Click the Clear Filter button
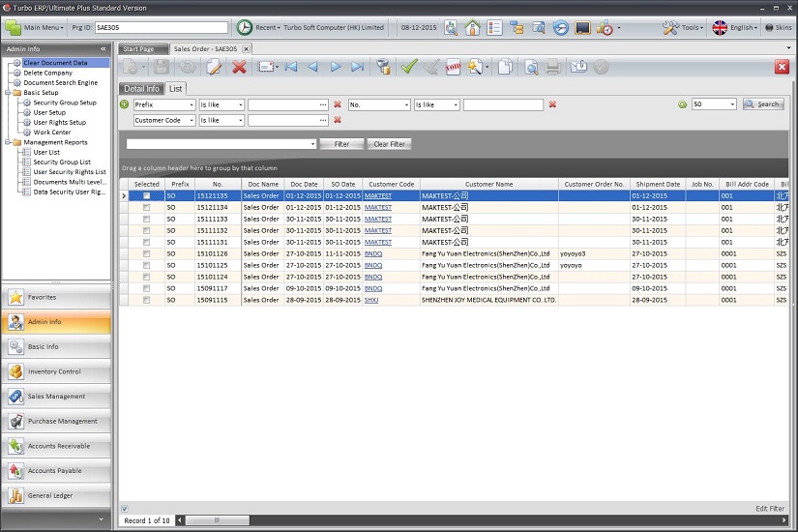The height and width of the screenshot is (532, 798). pyautogui.click(x=389, y=144)
